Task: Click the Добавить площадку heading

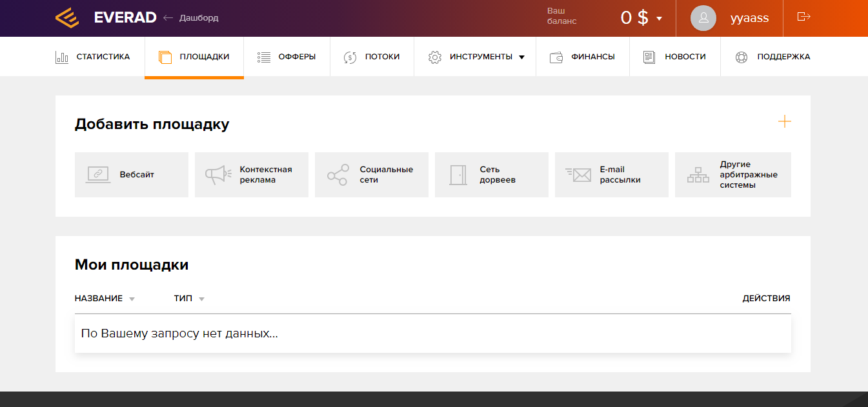Action: click(152, 124)
